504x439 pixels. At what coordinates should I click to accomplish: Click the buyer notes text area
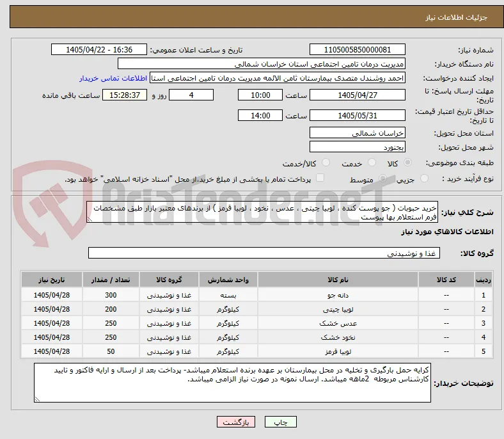[x=232, y=383]
